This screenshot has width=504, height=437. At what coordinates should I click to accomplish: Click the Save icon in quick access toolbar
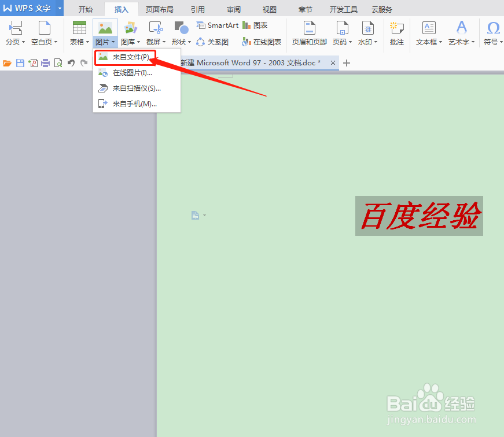pyautogui.click(x=19, y=62)
